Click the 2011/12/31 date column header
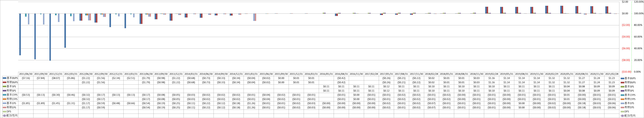The image size is (644, 118). (56, 74)
